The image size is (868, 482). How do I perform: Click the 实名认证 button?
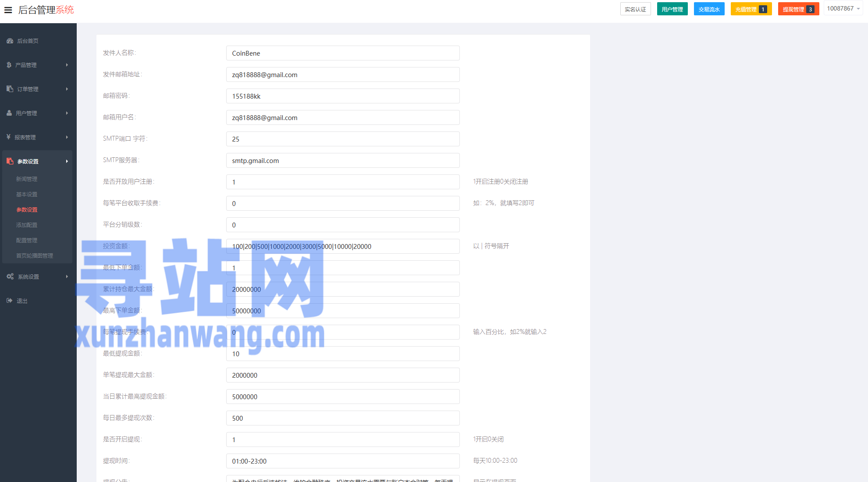(635, 9)
